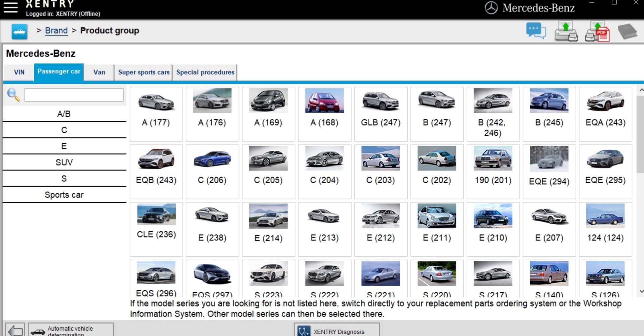Switch to the VIN tab

click(19, 72)
